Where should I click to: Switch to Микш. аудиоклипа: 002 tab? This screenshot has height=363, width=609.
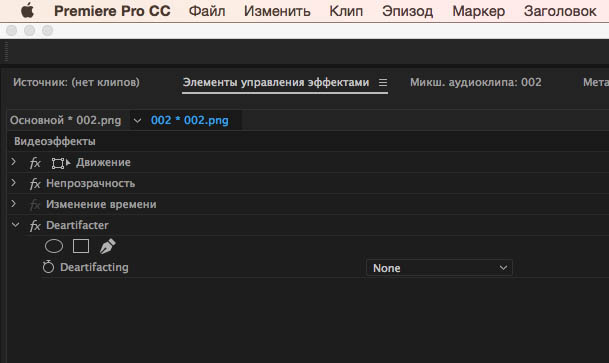click(476, 82)
